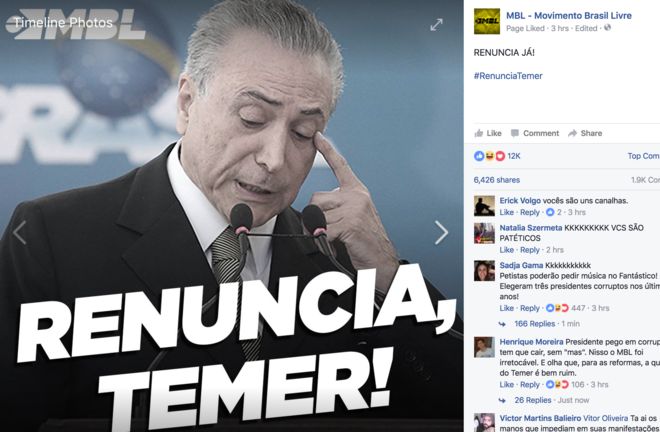Reply to Natalia Szermeta's comment
Viewport: 660px width, 432px height.
(x=530, y=250)
